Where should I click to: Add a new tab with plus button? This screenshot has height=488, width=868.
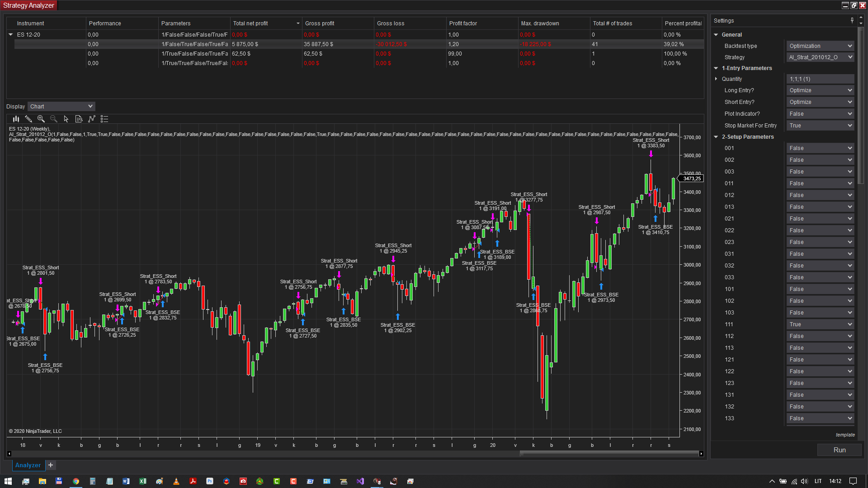pos(51,465)
